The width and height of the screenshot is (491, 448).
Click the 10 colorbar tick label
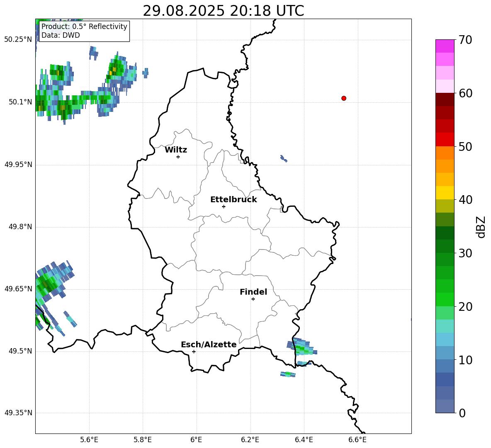[x=465, y=360]
